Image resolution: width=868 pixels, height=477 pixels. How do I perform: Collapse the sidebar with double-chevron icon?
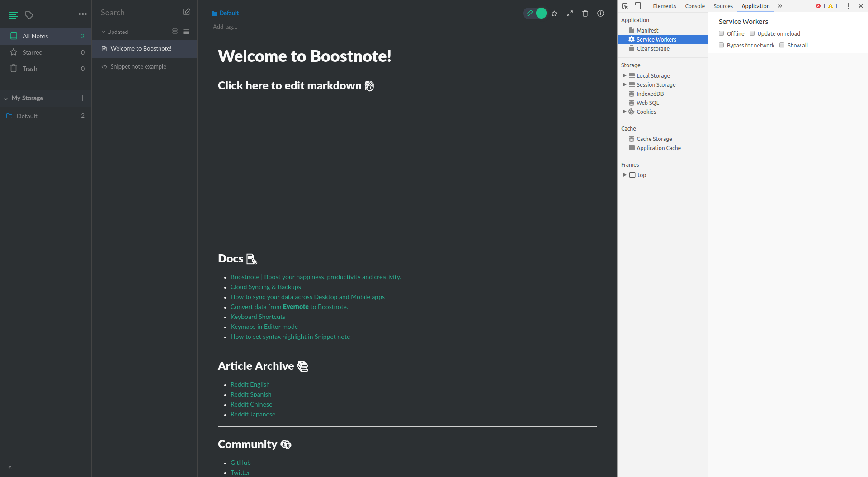click(x=10, y=467)
